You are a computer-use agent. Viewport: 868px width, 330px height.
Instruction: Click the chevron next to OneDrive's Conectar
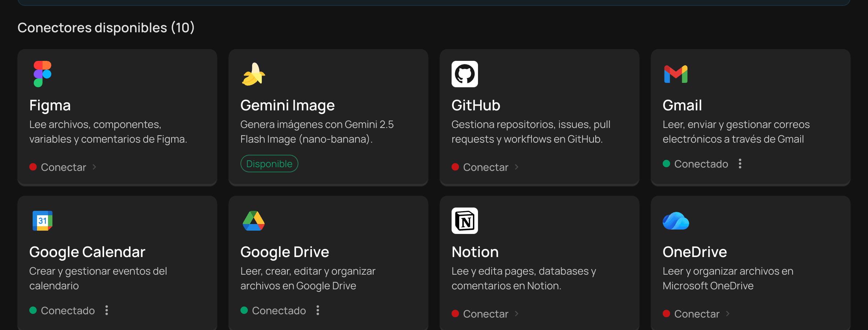coord(728,314)
